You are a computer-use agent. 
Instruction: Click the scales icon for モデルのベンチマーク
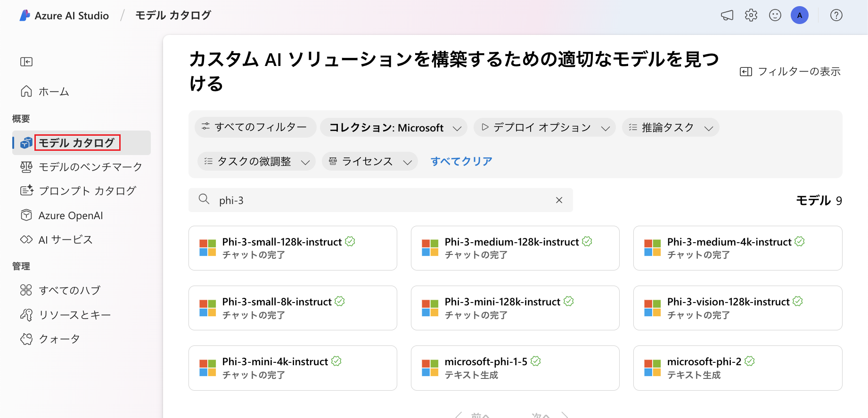(x=26, y=167)
